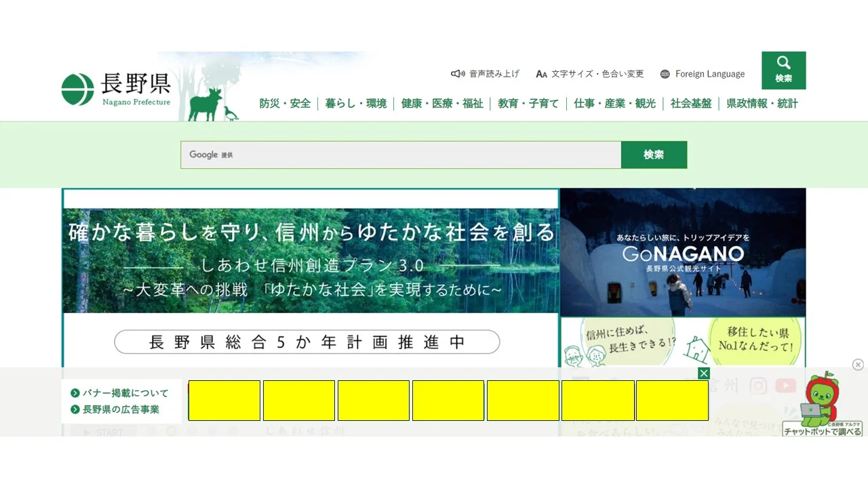This screenshot has width=868, height=488.
Task: Open the green magnifier 検索 box in header
Action: (x=783, y=70)
